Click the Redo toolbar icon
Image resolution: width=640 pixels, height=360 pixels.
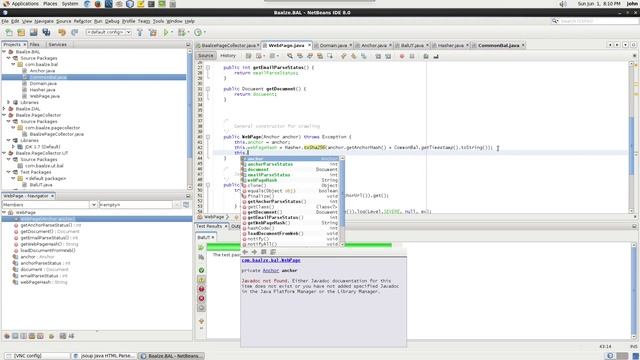point(74,32)
